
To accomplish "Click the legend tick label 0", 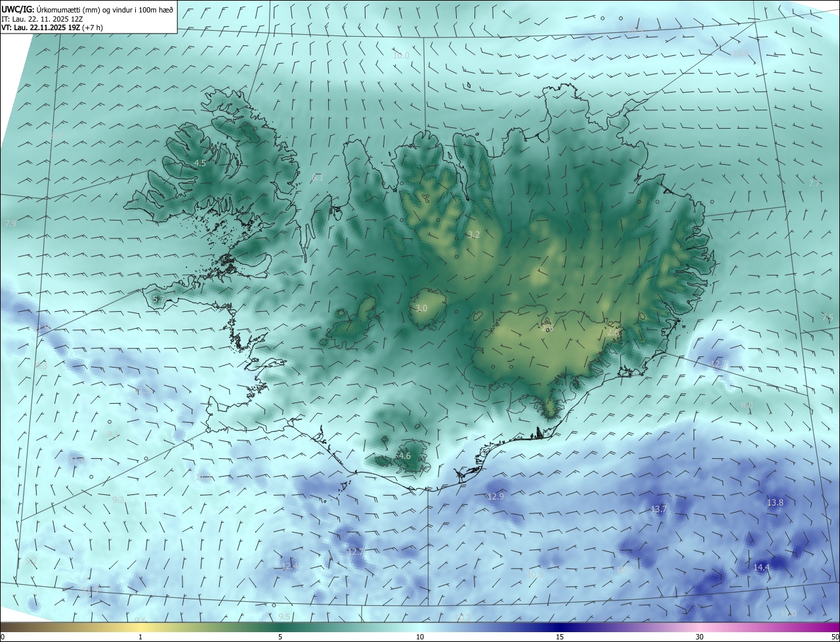I will pos(3,637).
